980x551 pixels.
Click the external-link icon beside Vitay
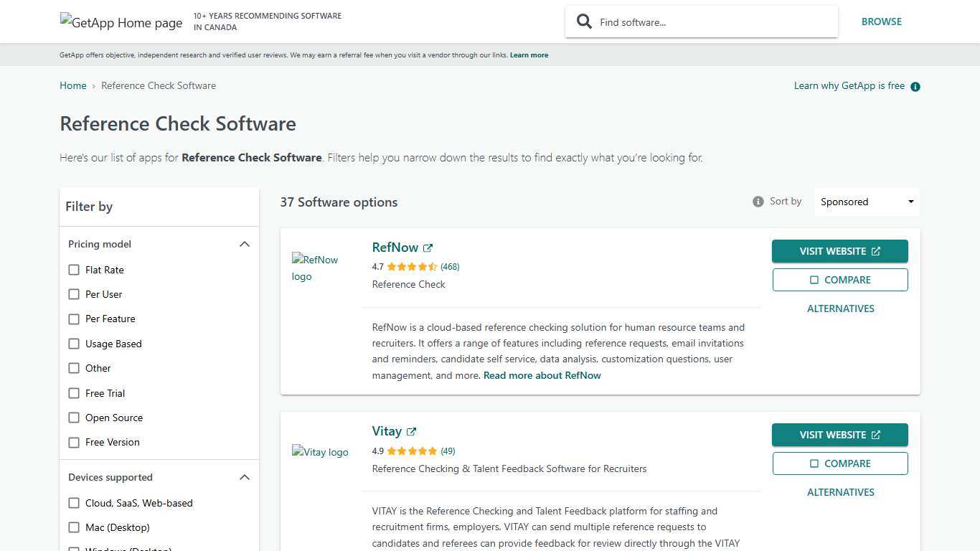coord(411,431)
